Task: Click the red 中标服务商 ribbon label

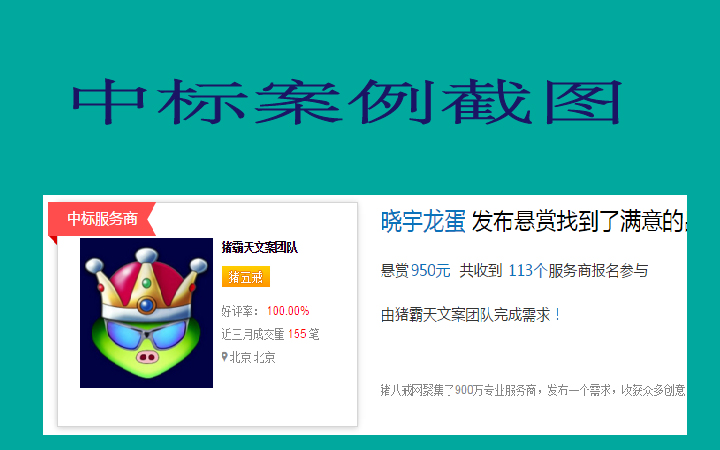Action: click(102, 219)
